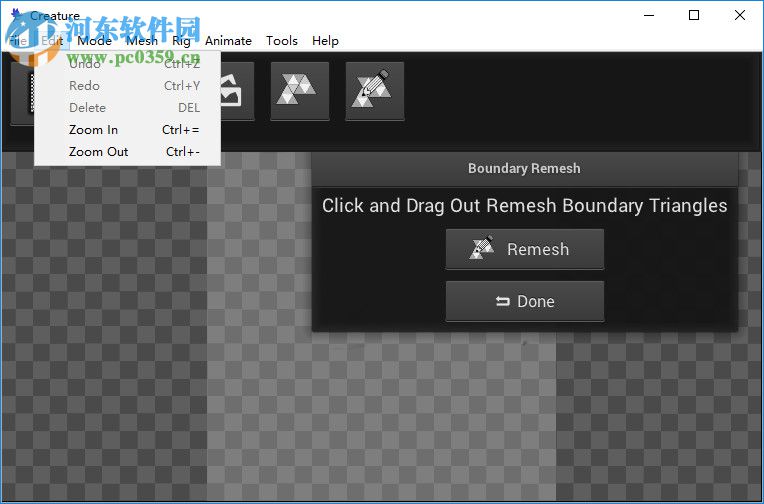Select the triangle mesh tool icon

[300, 91]
